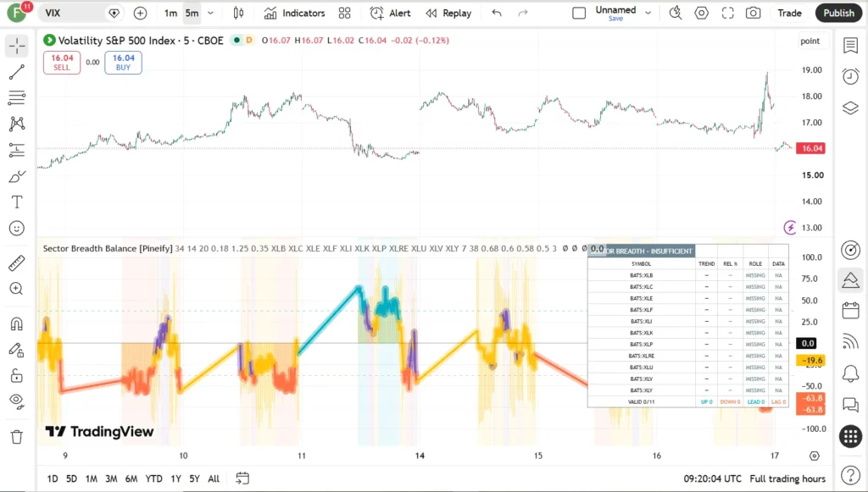Image resolution: width=868 pixels, height=492 pixels.
Task: Expand the timeframe interval dropdown
Action: point(210,14)
